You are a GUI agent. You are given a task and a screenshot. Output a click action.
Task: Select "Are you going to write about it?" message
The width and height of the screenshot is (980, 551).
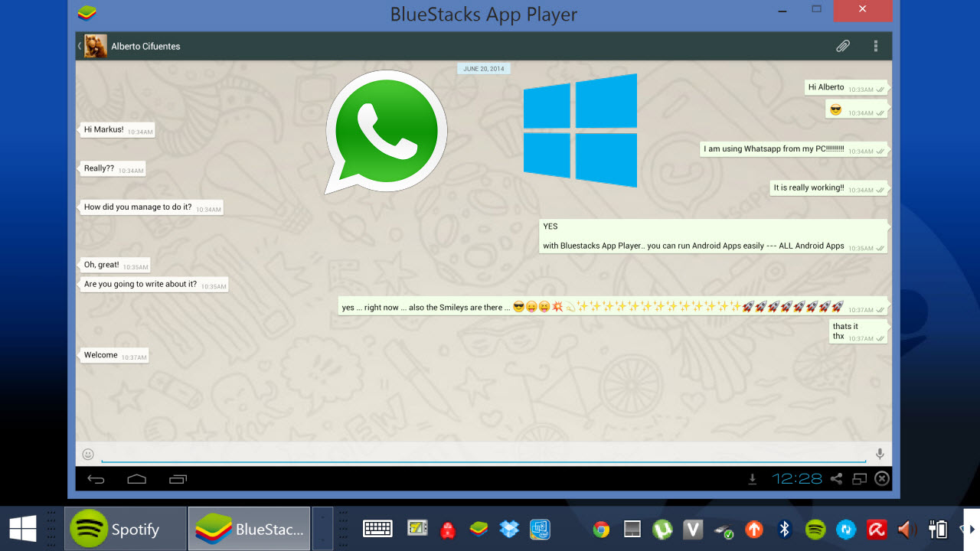pos(153,285)
